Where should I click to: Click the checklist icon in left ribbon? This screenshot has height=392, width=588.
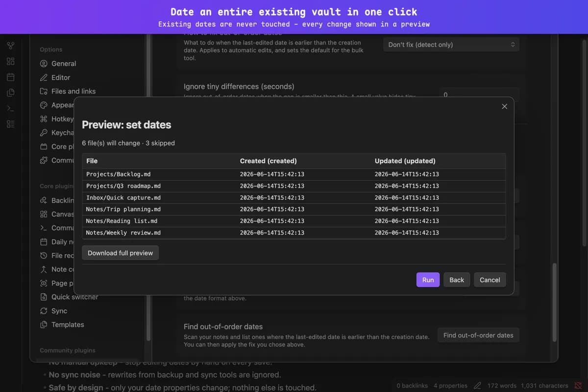click(x=11, y=124)
